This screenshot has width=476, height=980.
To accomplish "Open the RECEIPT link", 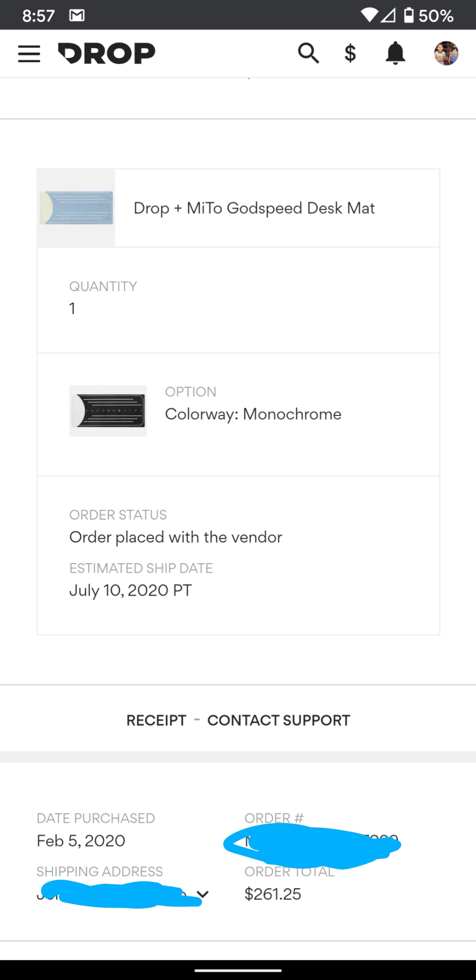I will point(156,720).
